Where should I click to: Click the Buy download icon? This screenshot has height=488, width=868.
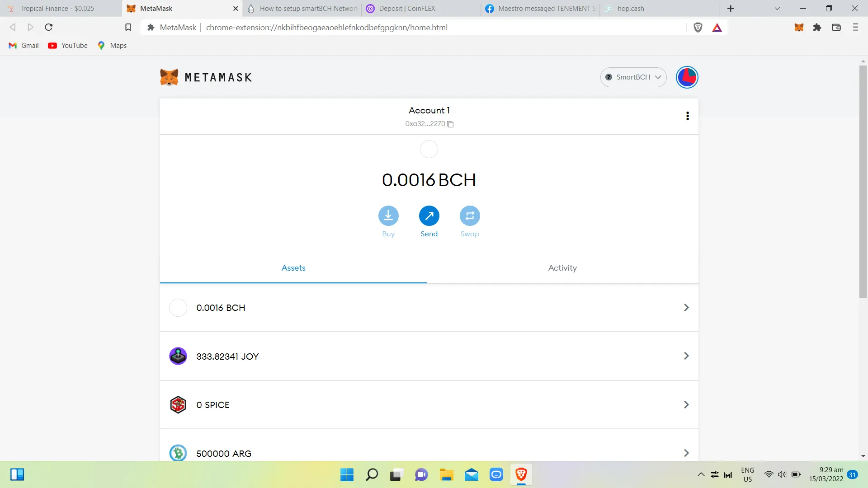(x=388, y=216)
